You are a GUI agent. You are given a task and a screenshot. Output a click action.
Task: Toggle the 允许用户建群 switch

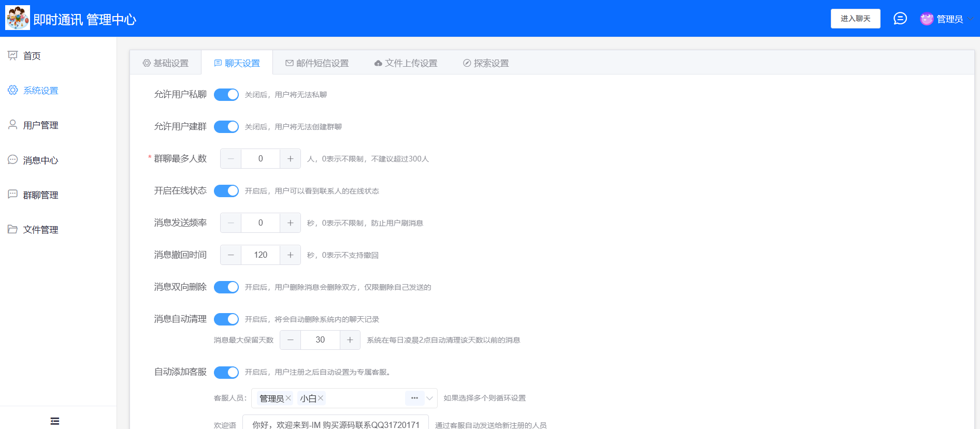click(226, 127)
